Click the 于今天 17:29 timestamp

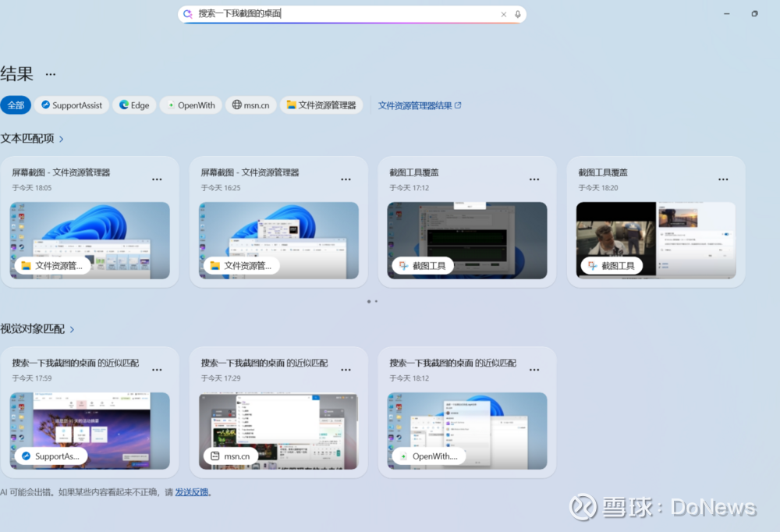(221, 378)
